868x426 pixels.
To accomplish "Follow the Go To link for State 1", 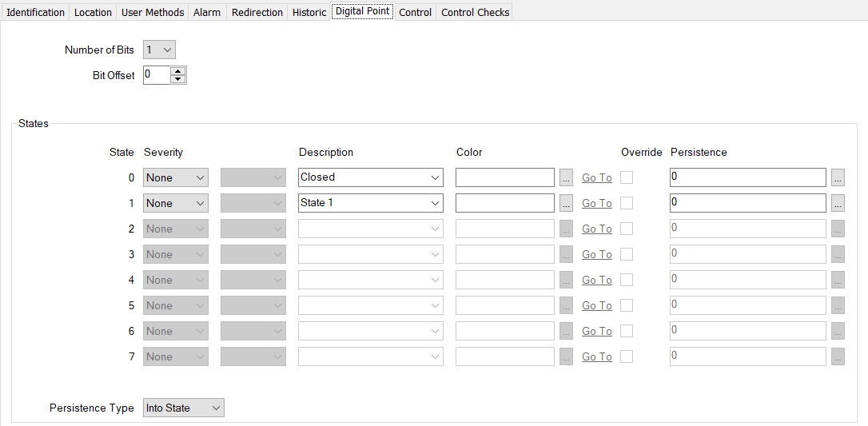I will tap(596, 203).
